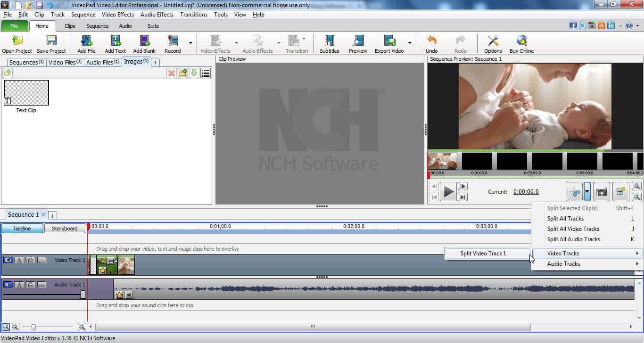The width and height of the screenshot is (644, 343).
Task: Expand the Audio Tracks submenu
Action: tap(587, 264)
